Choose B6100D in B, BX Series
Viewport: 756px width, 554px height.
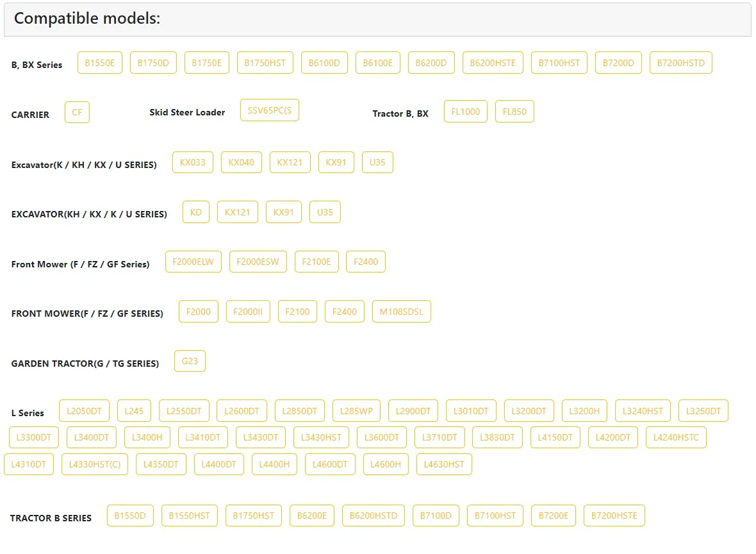tap(324, 63)
